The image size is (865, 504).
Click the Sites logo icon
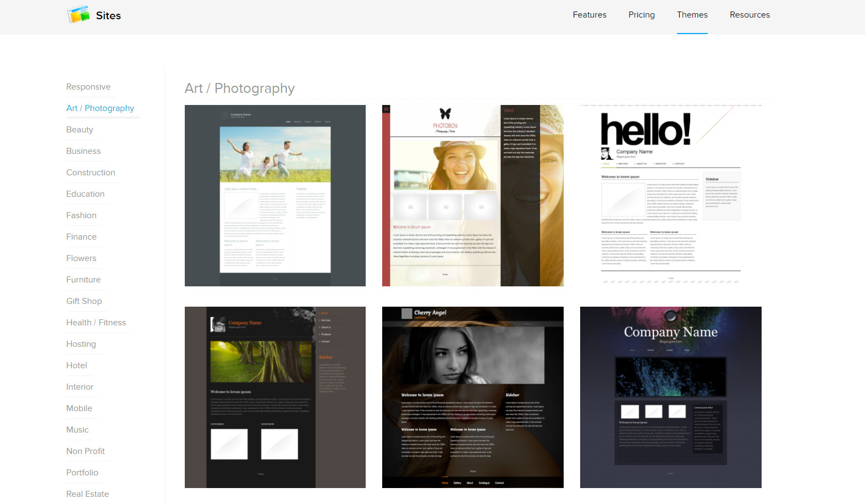[x=78, y=15]
